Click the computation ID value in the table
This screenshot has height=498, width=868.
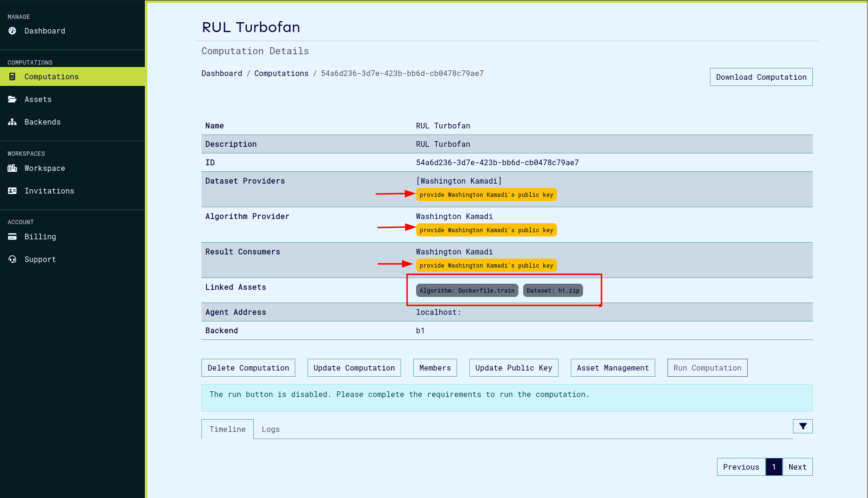click(497, 162)
